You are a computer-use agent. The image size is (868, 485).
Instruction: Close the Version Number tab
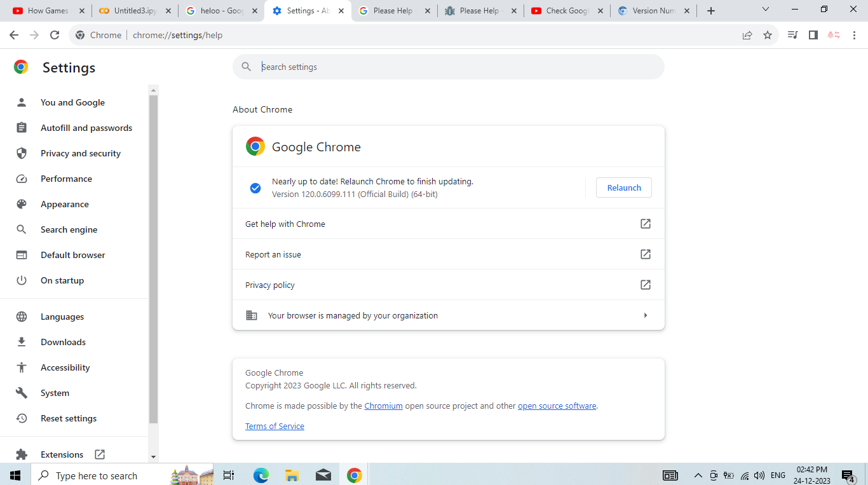pos(687,11)
